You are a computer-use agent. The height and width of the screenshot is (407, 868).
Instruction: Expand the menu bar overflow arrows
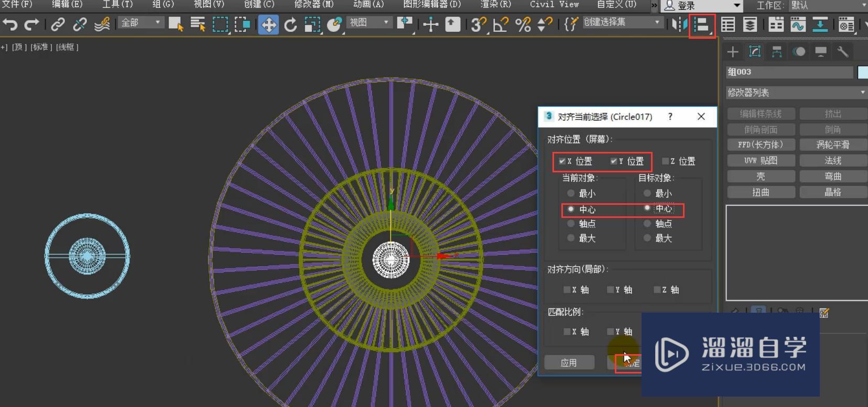pyautogui.click(x=654, y=5)
